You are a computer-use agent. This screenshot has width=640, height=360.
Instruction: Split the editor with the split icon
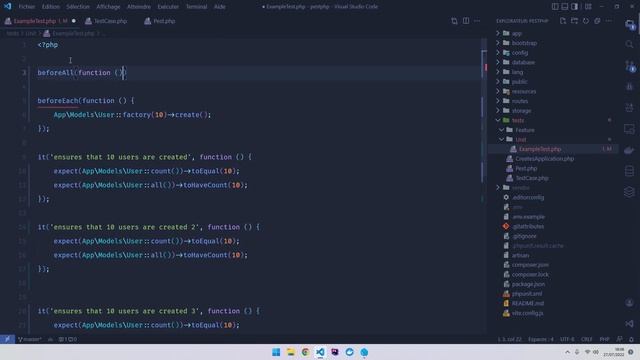[x=466, y=21]
